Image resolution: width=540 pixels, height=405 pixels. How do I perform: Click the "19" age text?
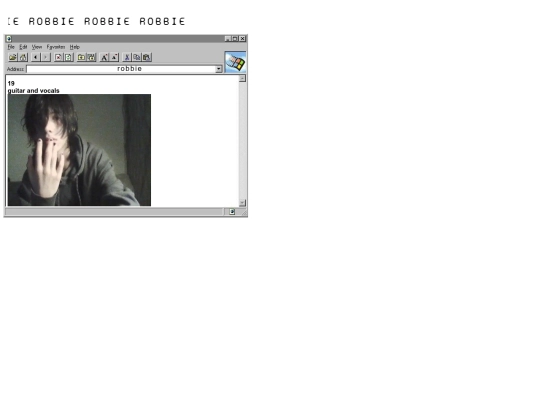point(11,83)
